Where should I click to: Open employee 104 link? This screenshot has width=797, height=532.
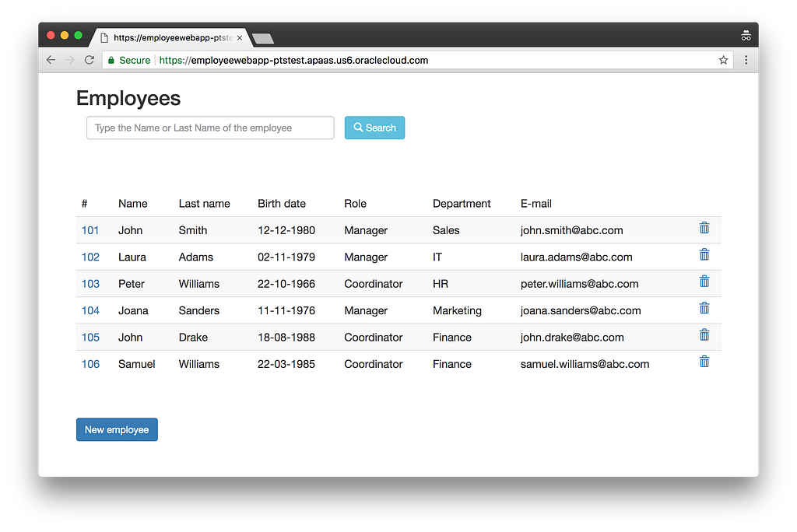pyautogui.click(x=90, y=310)
